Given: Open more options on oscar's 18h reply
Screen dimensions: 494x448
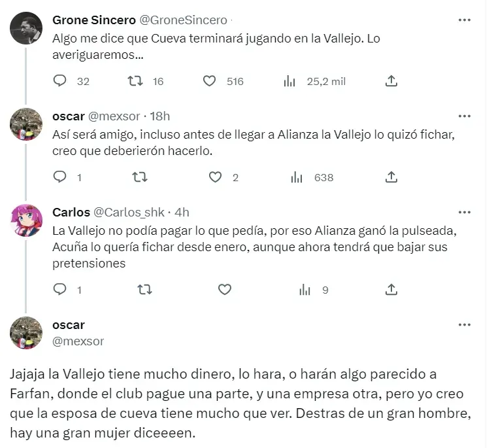Looking at the screenshot, I should [x=465, y=116].
